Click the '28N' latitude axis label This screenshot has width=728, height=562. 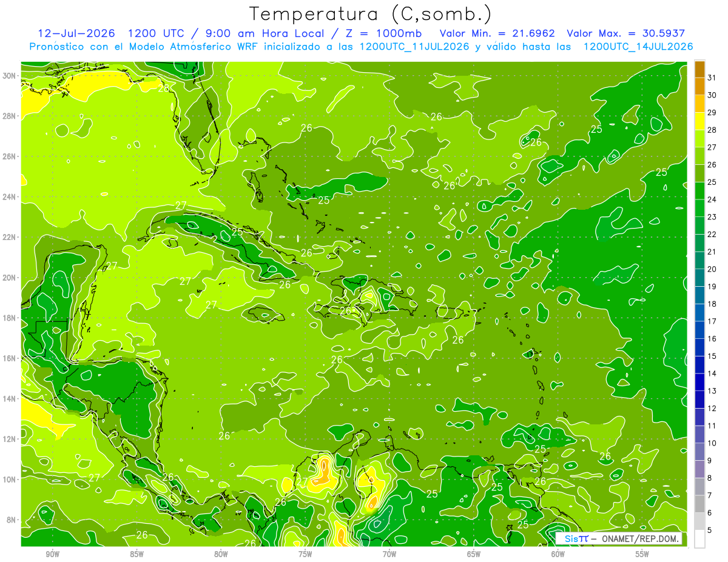(9, 116)
